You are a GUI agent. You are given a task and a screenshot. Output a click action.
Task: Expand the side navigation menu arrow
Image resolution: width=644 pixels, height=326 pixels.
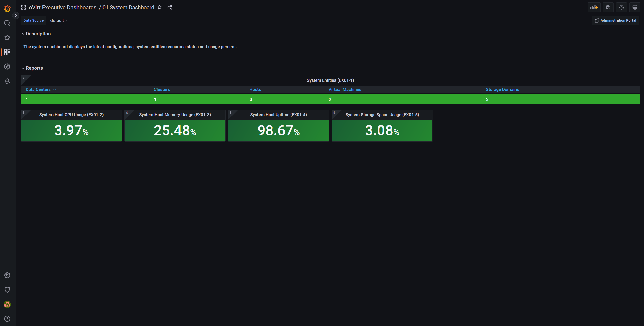(x=16, y=15)
